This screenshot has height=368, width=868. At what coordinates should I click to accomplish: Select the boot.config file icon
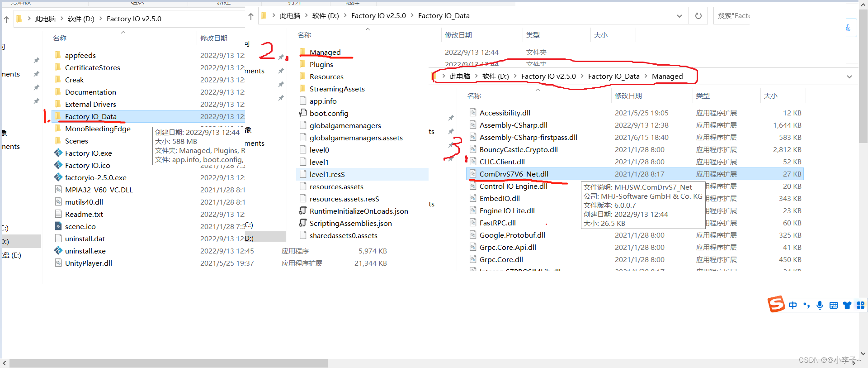[303, 113]
